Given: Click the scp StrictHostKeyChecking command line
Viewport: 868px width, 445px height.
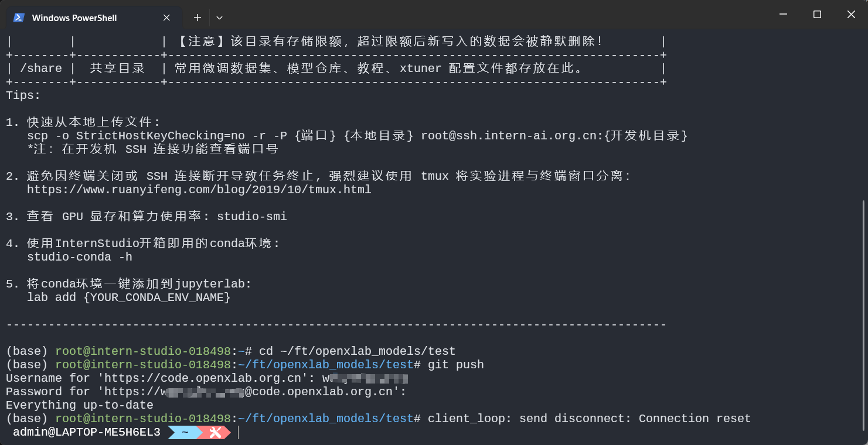Looking at the screenshot, I should tap(358, 136).
